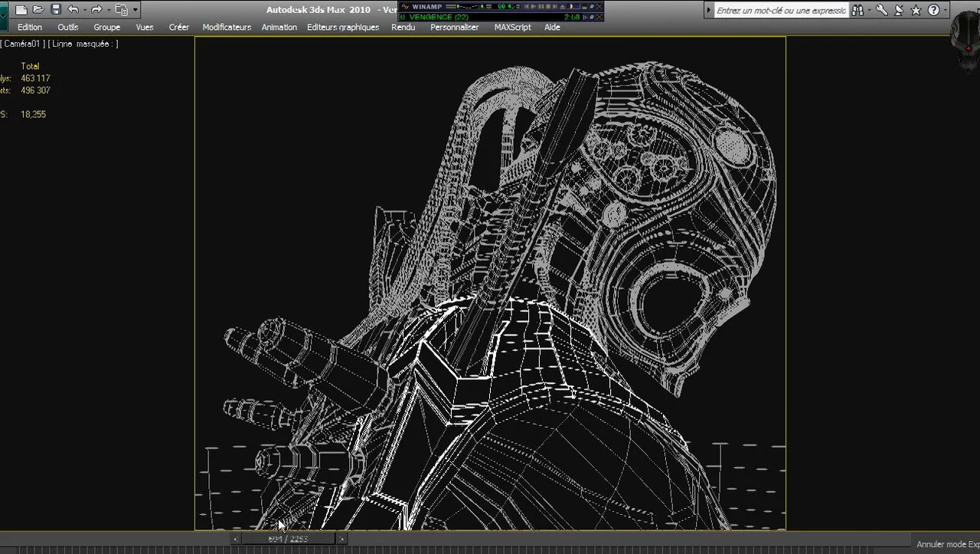Click the Open File folder icon
The width and height of the screenshot is (980, 554).
click(x=38, y=10)
